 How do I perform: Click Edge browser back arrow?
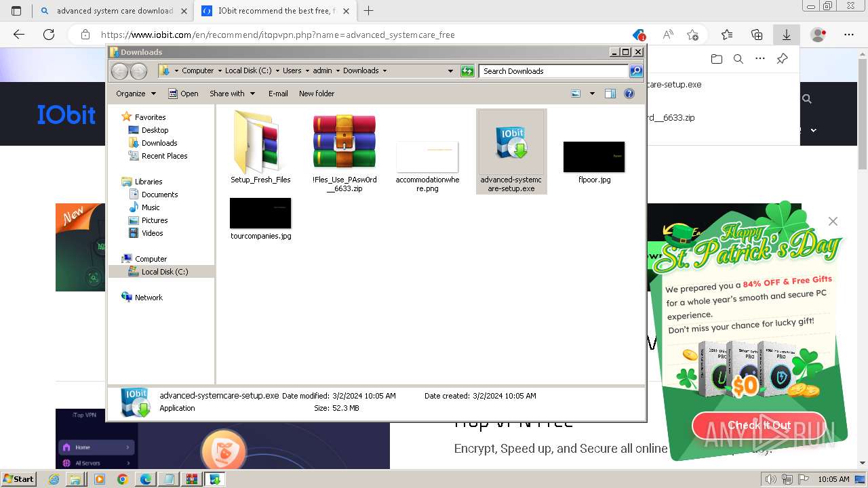(x=19, y=35)
